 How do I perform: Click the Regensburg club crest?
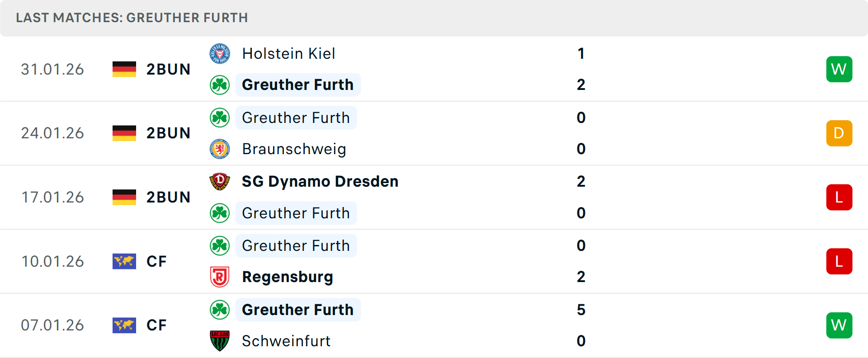point(220,277)
